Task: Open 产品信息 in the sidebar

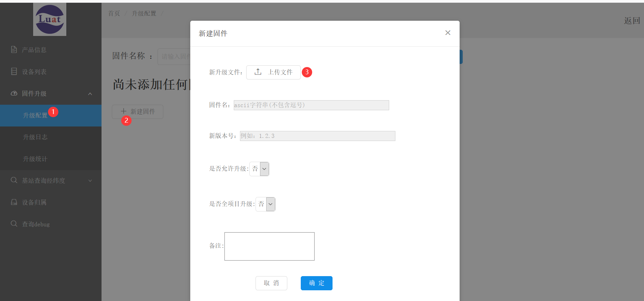Action: 51,50
